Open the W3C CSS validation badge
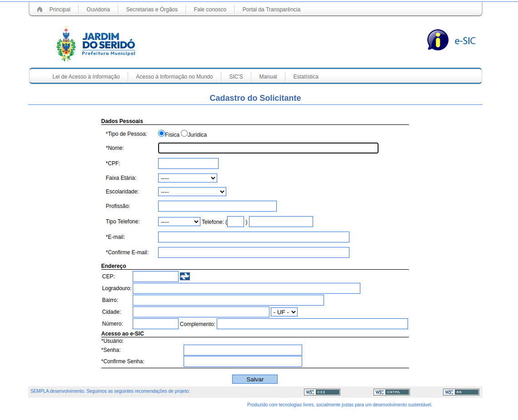This screenshot has width=518, height=420. pyautogui.click(x=322, y=392)
